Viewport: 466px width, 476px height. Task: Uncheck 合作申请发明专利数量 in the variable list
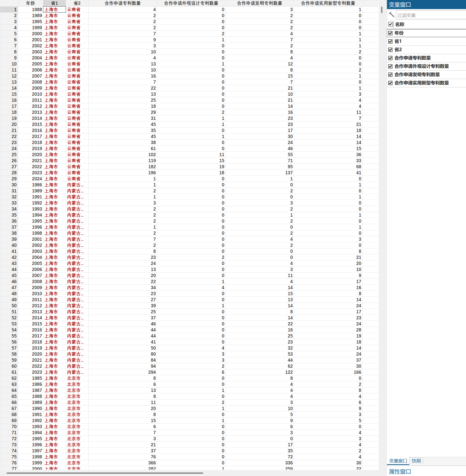coord(390,75)
